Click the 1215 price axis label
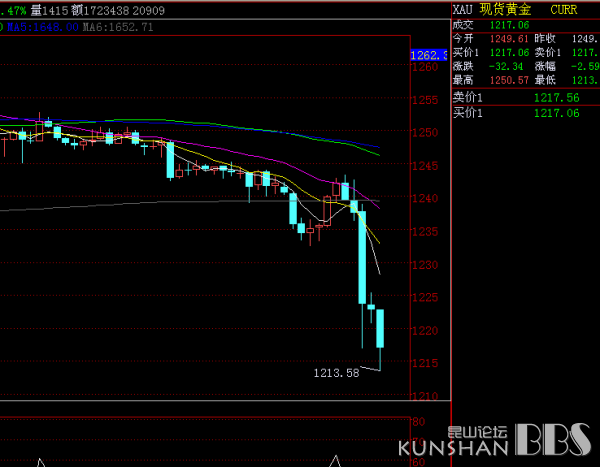This screenshot has height=467, width=600. pyautogui.click(x=425, y=363)
